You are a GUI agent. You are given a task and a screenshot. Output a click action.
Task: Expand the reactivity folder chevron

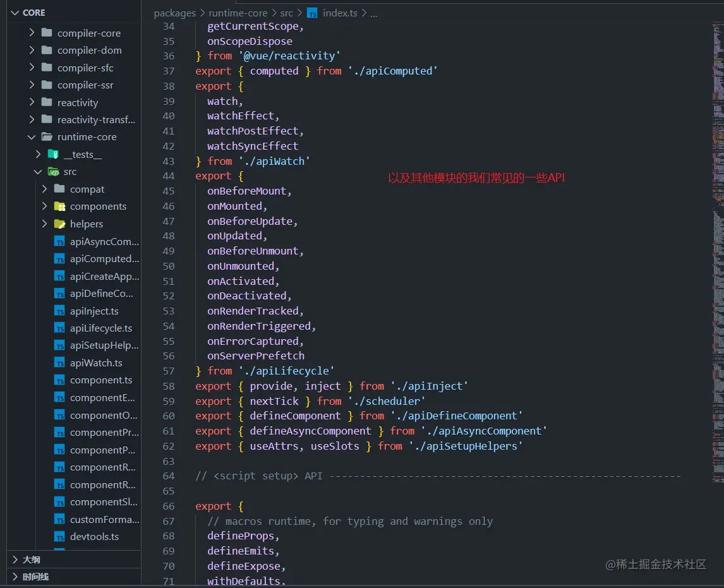[32, 102]
